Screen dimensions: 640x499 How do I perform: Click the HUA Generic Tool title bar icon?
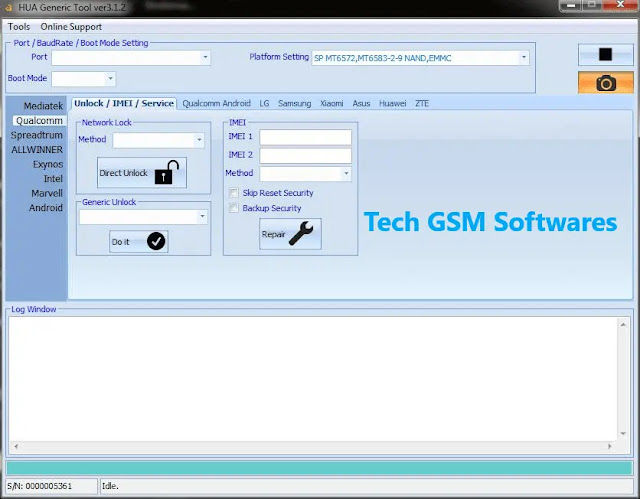8,7
